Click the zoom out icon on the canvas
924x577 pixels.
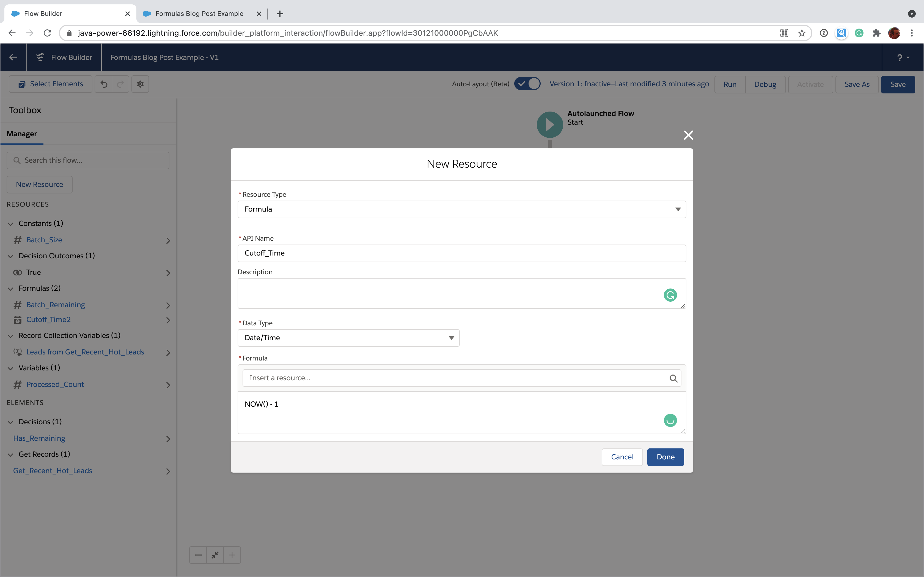coord(198,555)
